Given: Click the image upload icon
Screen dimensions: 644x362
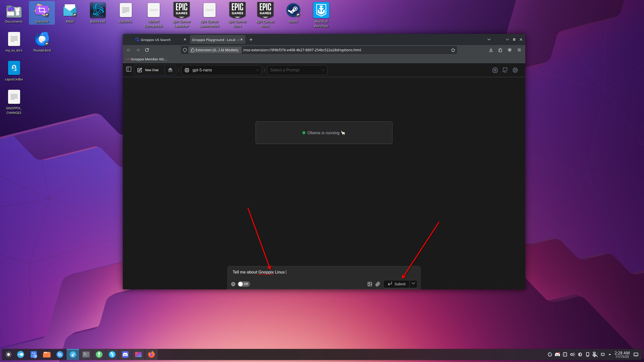Looking at the screenshot, I should click(x=370, y=284).
